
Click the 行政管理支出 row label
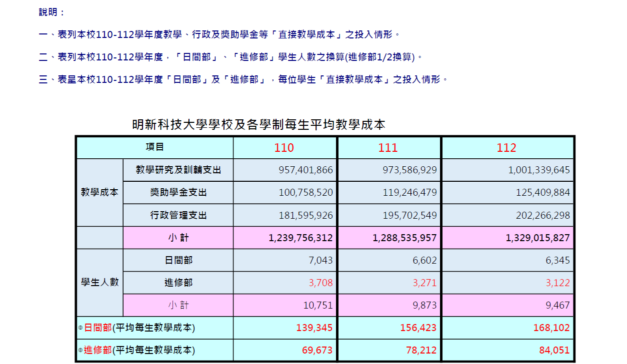[x=178, y=215]
